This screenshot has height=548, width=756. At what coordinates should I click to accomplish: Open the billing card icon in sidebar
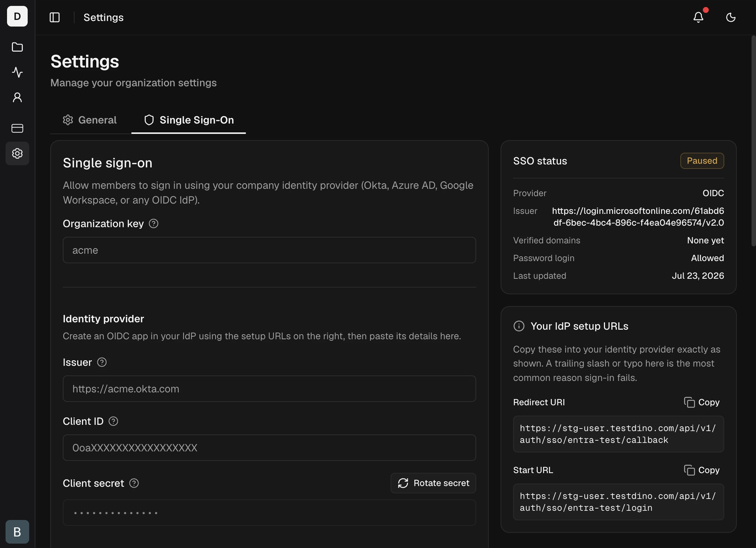(17, 128)
